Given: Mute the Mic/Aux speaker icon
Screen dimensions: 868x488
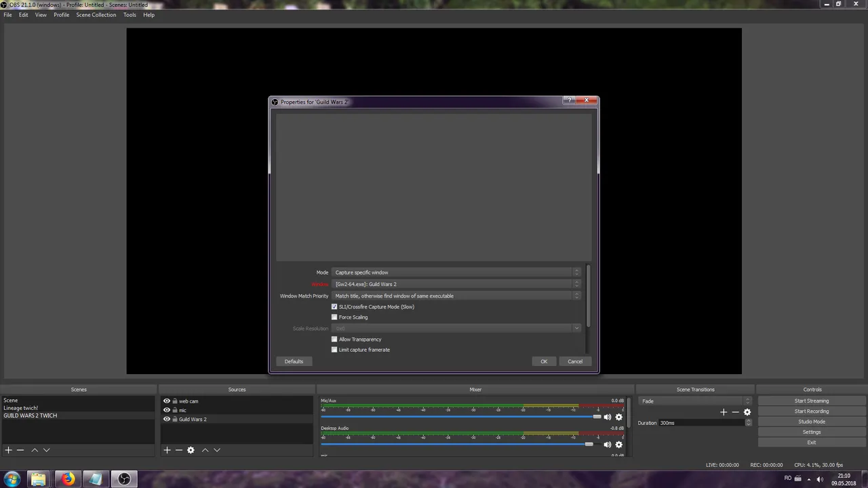Looking at the screenshot, I should tap(608, 417).
